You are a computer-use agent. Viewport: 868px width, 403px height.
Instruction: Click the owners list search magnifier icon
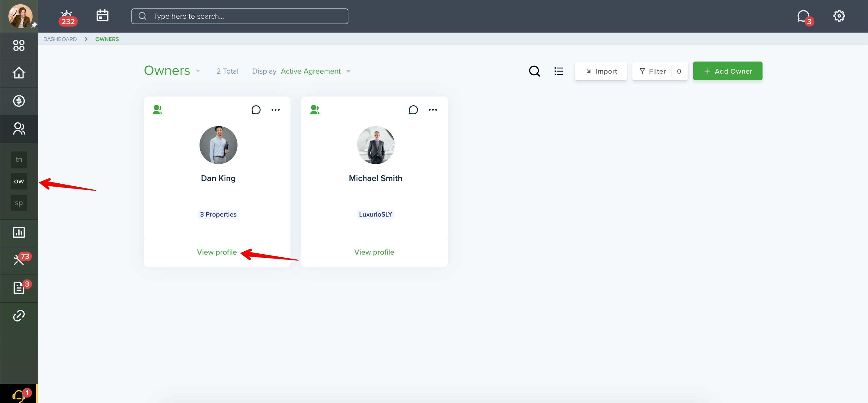[534, 71]
